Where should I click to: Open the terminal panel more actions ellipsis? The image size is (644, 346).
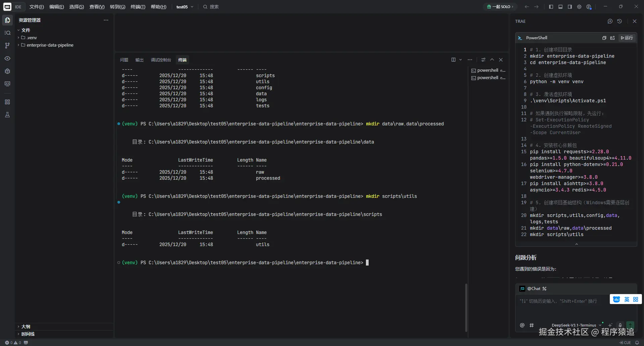(x=470, y=60)
